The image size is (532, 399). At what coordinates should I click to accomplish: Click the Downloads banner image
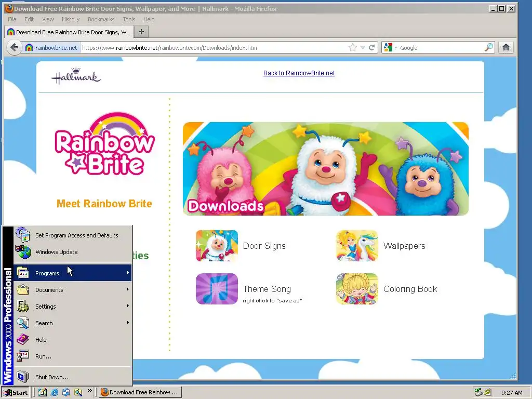326,169
